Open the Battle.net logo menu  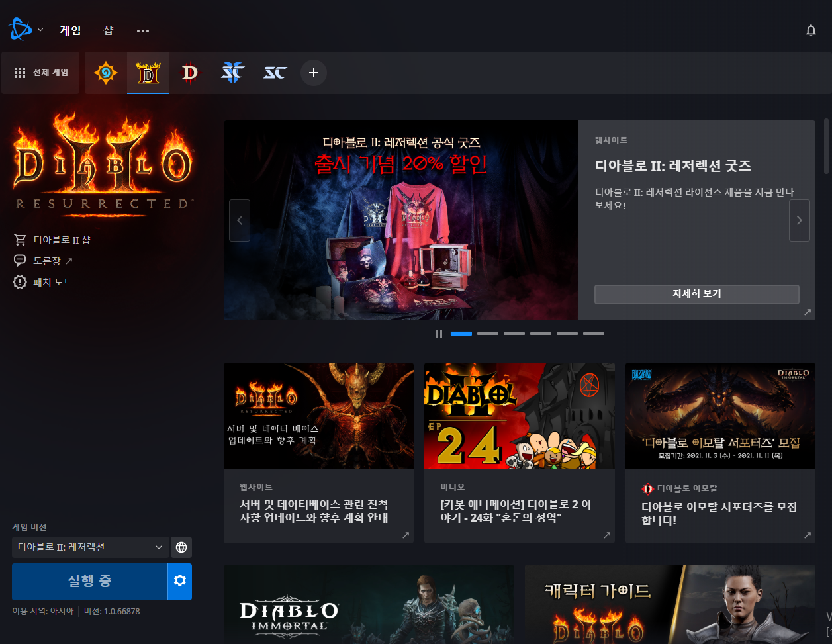(x=19, y=30)
